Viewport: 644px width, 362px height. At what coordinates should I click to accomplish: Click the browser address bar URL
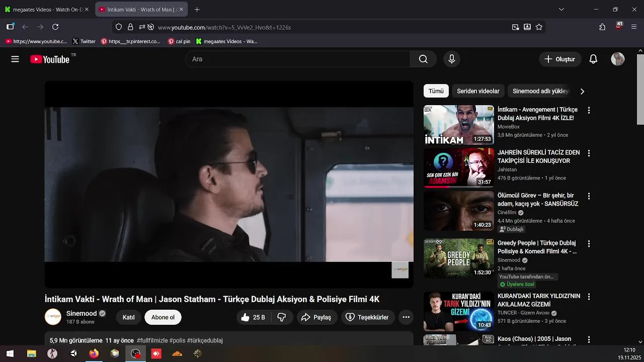pyautogui.click(x=224, y=27)
